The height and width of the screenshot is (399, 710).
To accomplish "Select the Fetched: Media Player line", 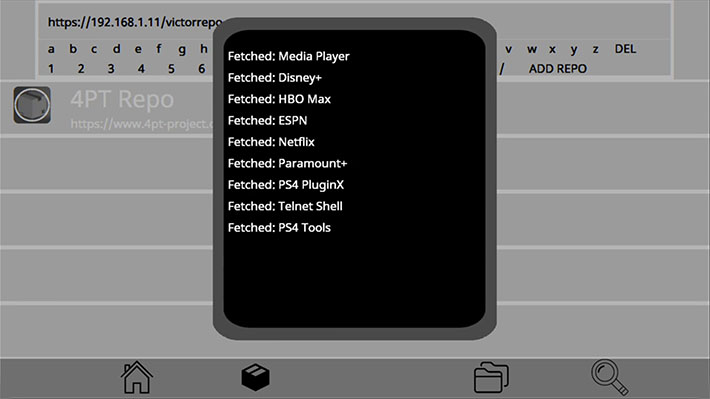I will click(288, 56).
